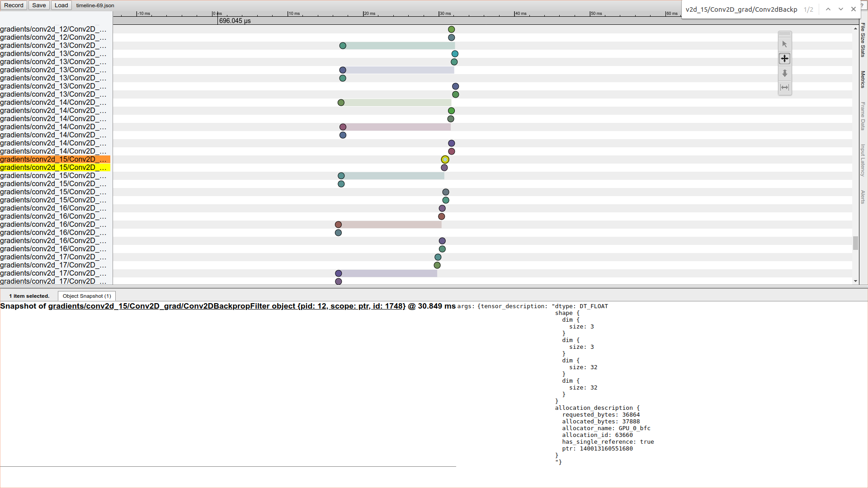Open the Conv2DBackpropFilter object link in snapshot title
This screenshot has width=868, height=488.
227,306
